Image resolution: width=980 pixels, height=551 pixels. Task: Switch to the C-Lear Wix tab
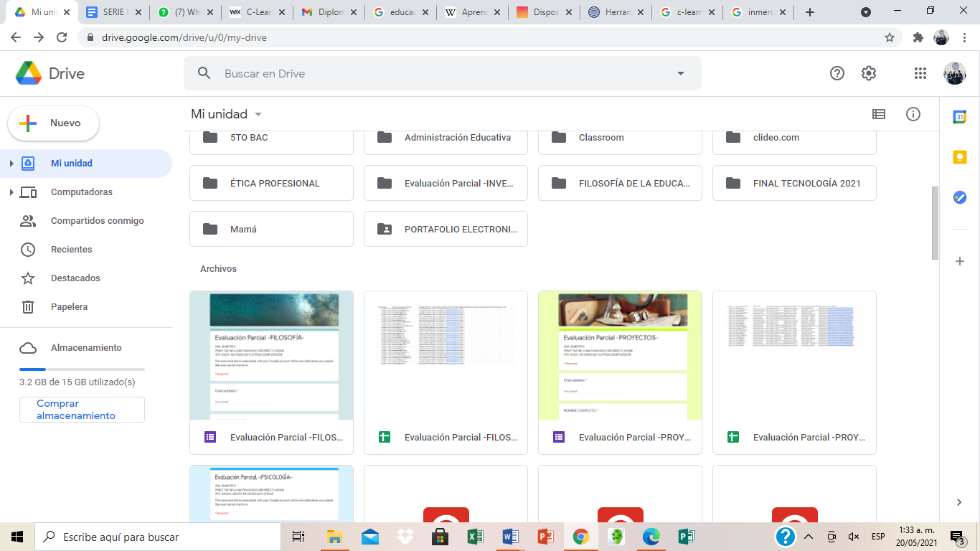click(x=256, y=12)
